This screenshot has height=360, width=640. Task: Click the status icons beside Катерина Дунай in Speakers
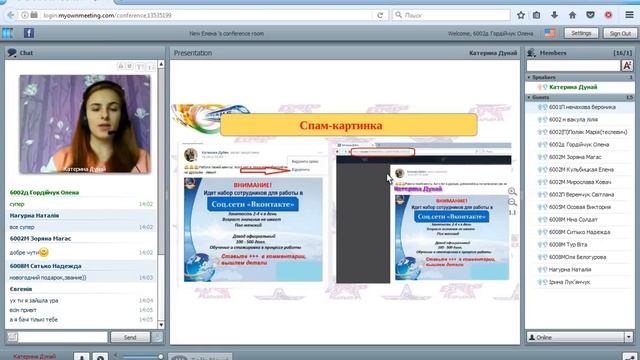coord(542,87)
